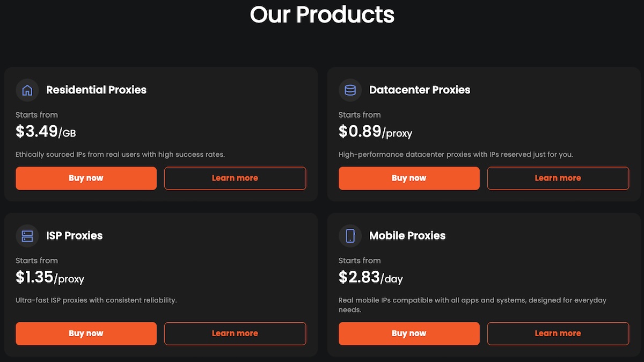Learn more about Residential Proxies
This screenshot has height=362, width=644.
[235, 178]
